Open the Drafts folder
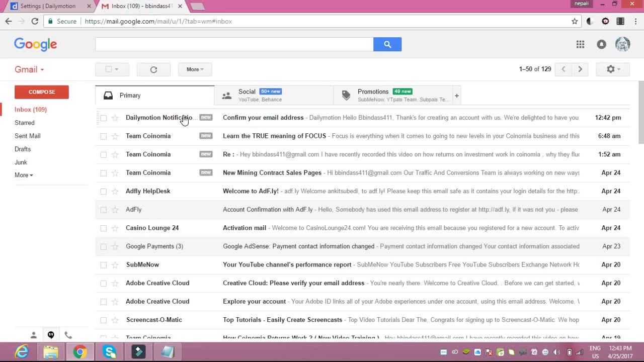Screen dimensions: 644x362 tap(23, 149)
